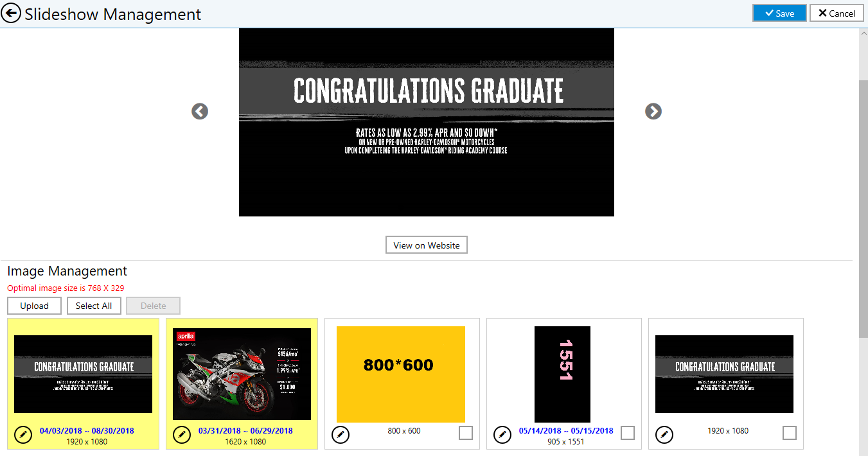This screenshot has width=868, height=456.
Task: Select the unhighlighted Congratulations Graduate thumbnail
Action: click(724, 374)
